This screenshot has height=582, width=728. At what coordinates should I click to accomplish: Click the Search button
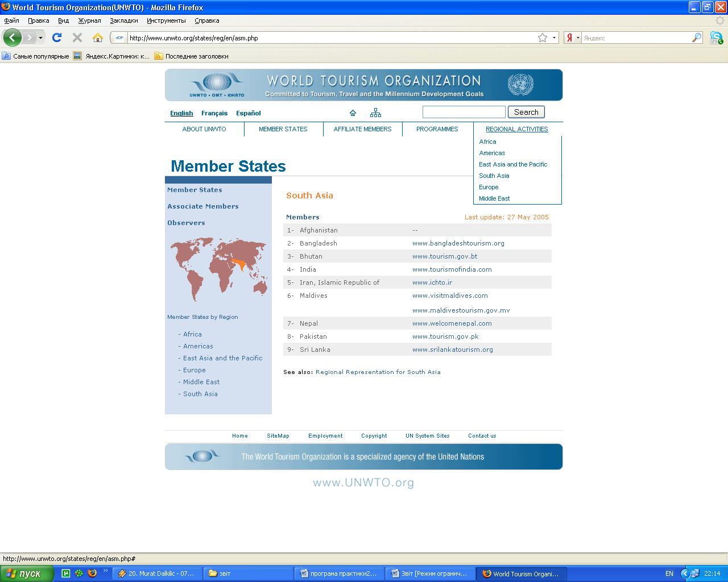(526, 112)
